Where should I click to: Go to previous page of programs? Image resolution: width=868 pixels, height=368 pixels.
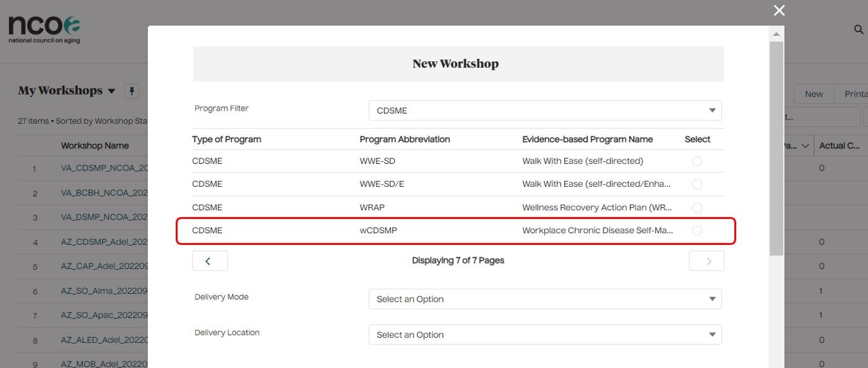210,261
